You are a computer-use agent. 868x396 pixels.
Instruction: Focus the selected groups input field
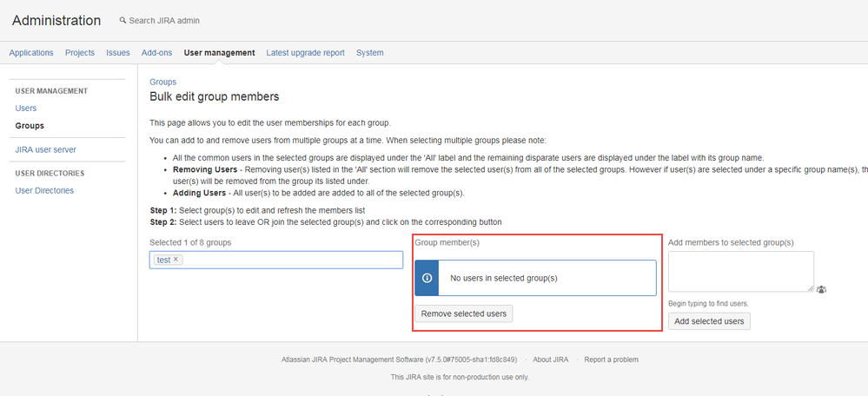click(x=276, y=260)
